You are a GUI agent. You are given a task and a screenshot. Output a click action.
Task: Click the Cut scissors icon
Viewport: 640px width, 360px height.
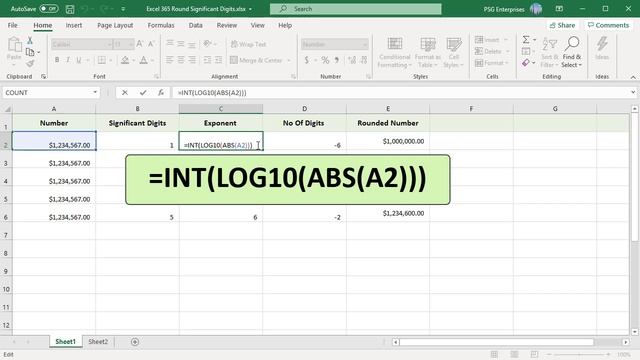(x=30, y=40)
